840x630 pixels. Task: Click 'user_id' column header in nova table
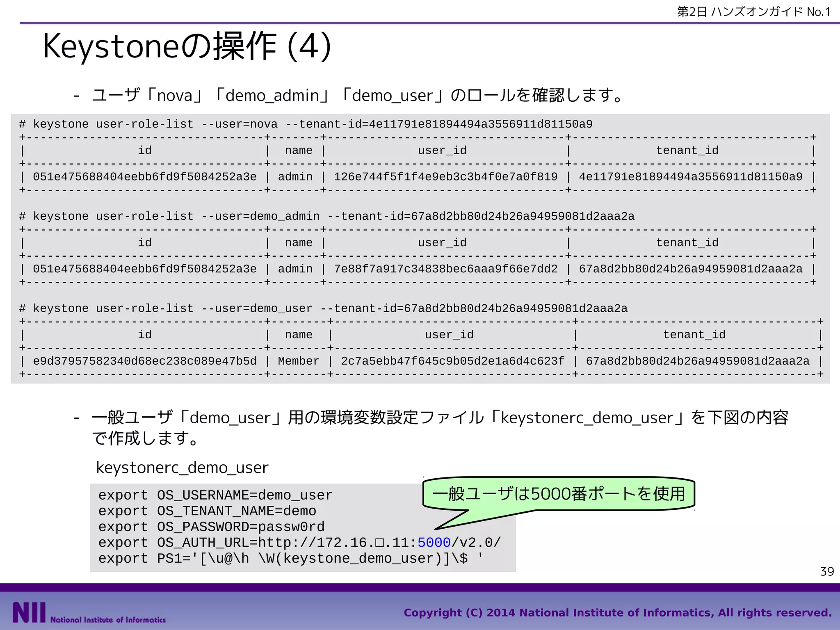click(x=442, y=151)
